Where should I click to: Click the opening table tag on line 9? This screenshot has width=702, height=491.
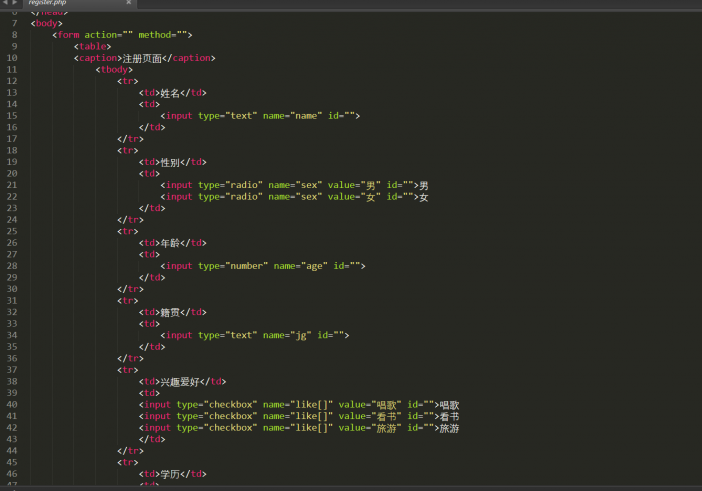pos(92,47)
